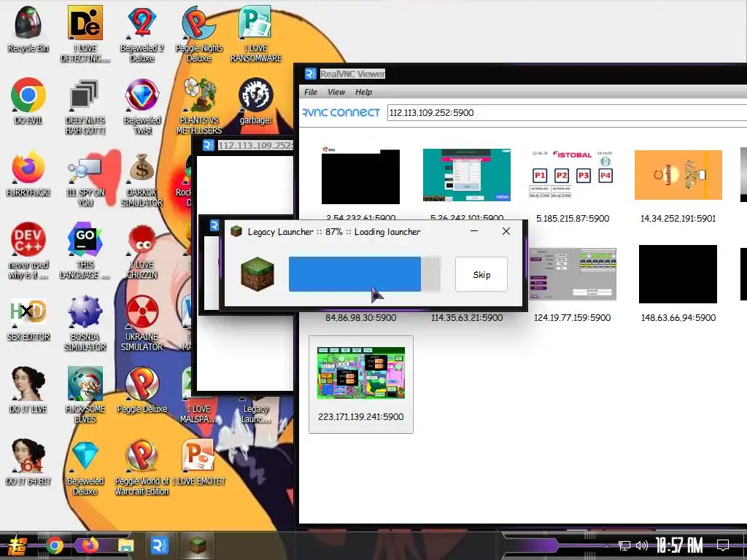Minimize the Legacy Launcher loading dialog
The image size is (747, 560).
click(473, 231)
